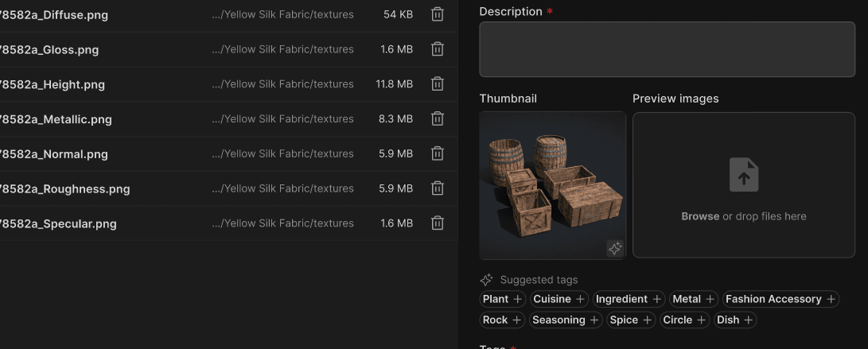Select the barrels and crates thumbnail
The image size is (868, 349).
point(552,184)
